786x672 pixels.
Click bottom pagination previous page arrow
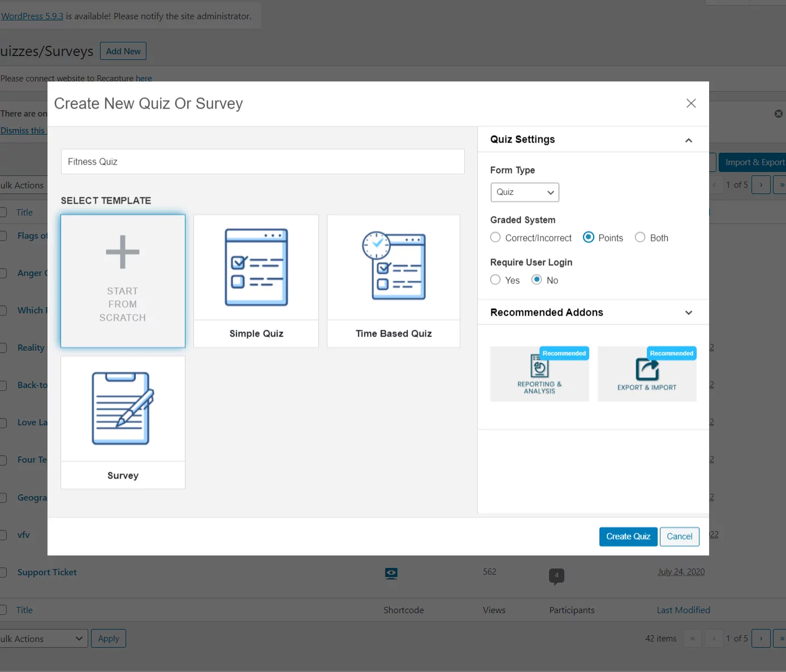point(714,639)
